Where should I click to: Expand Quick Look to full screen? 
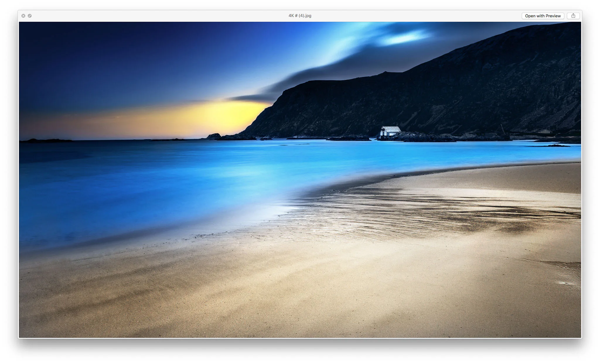[x=30, y=16]
